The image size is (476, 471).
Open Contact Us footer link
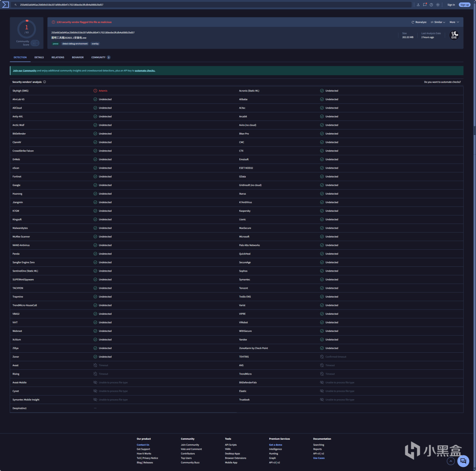(x=143, y=445)
